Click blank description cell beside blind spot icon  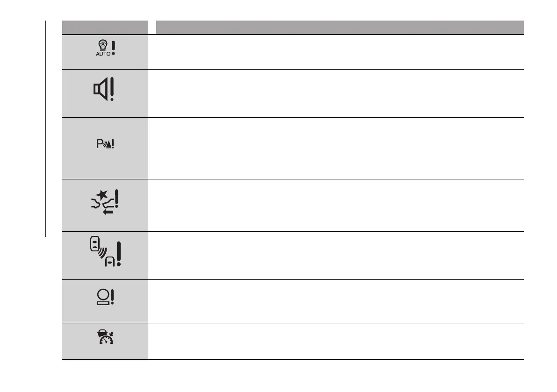[336, 256]
